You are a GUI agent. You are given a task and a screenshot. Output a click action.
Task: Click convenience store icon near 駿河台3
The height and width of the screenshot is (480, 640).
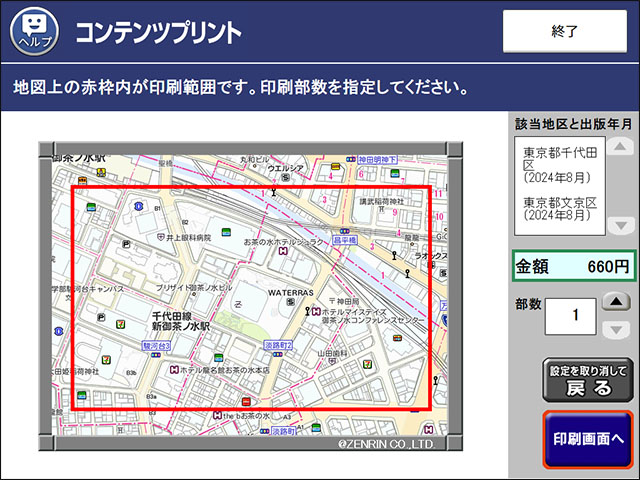click(x=120, y=324)
